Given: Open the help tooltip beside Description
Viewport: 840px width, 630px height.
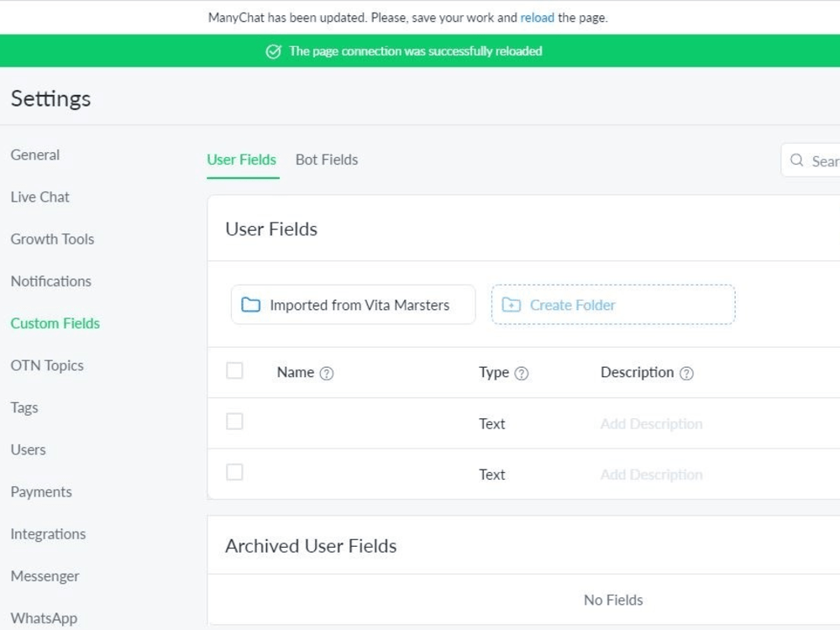Looking at the screenshot, I should click(686, 372).
